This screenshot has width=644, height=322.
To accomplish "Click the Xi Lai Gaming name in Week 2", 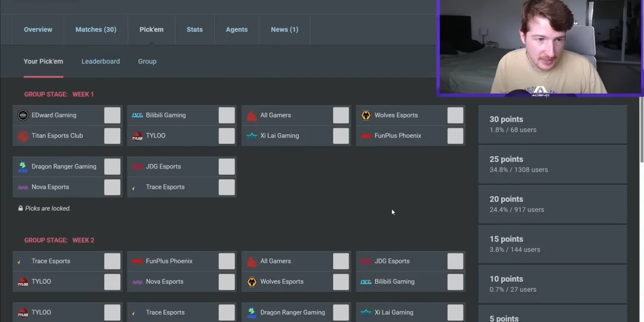I will pos(394,312).
